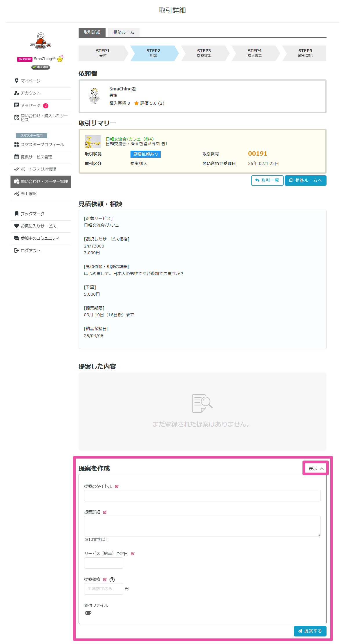The image size is (348, 644).
Task: Open the メッセージ sidebar item
Action: (30, 105)
